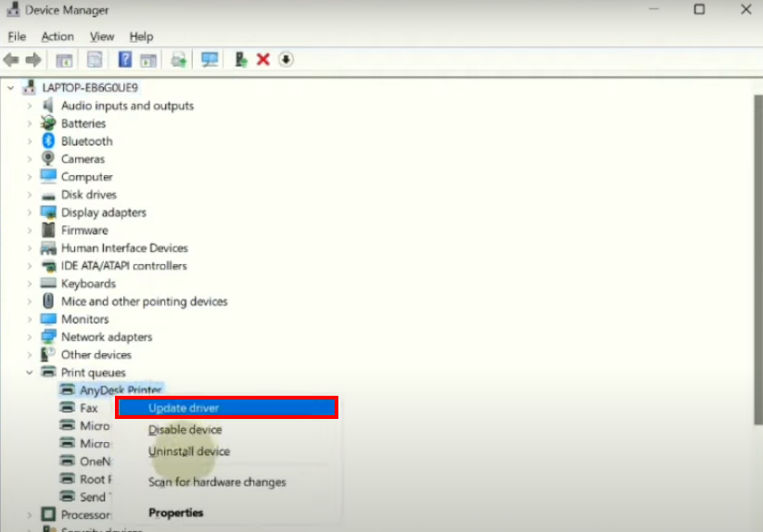Click the Properties sheet toolbar icon

95,60
